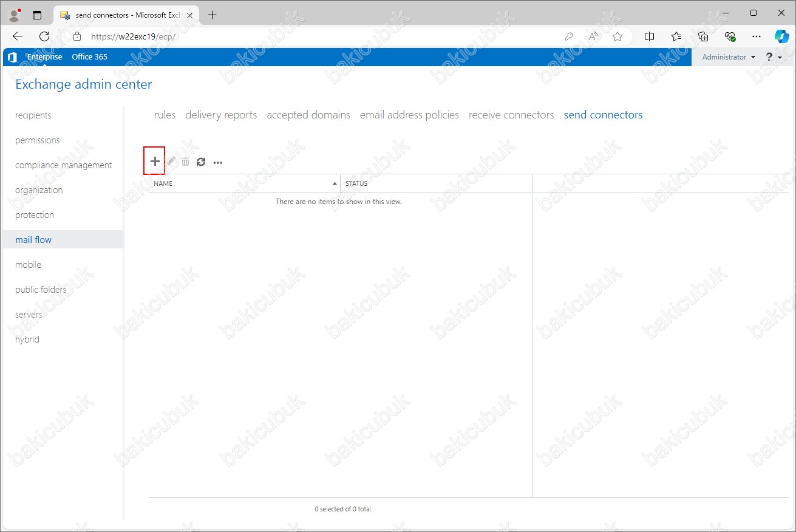Go to compliance management section
Image resolution: width=796 pixels, height=532 pixels.
[63, 165]
